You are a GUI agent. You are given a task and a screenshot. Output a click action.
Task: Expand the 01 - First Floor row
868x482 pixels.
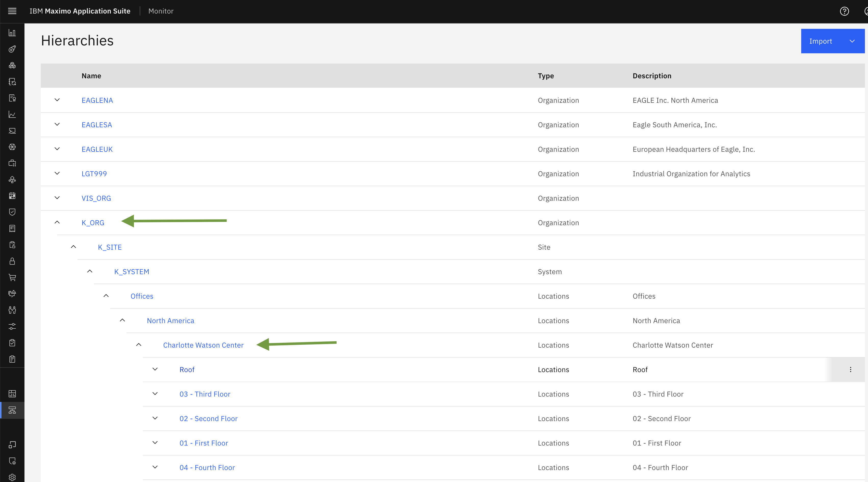(155, 442)
